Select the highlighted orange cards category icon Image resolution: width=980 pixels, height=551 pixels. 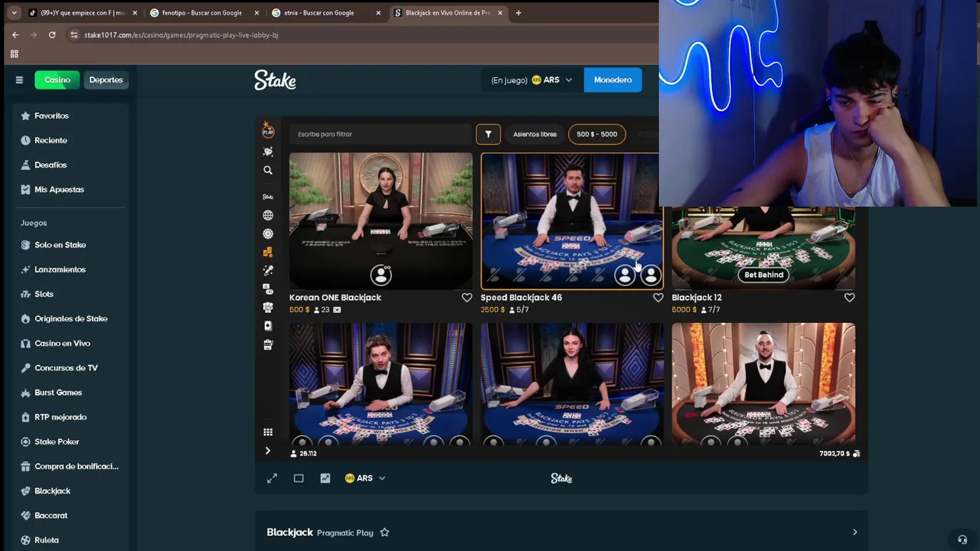pyautogui.click(x=268, y=252)
